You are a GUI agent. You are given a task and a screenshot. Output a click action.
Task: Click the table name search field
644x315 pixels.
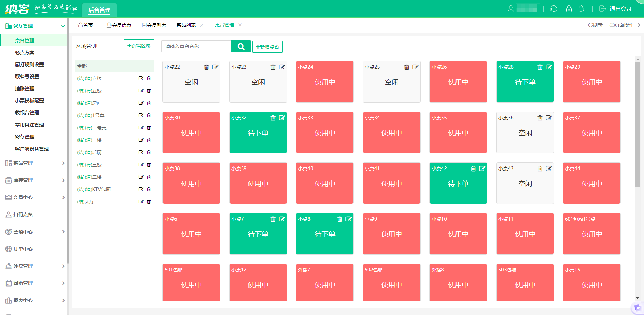pyautogui.click(x=196, y=46)
